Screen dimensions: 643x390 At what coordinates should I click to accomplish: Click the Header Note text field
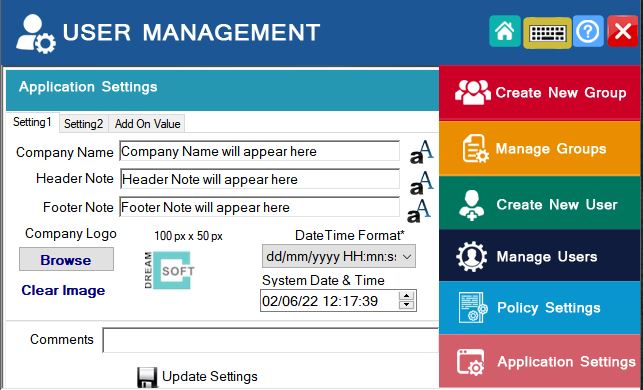click(260, 179)
